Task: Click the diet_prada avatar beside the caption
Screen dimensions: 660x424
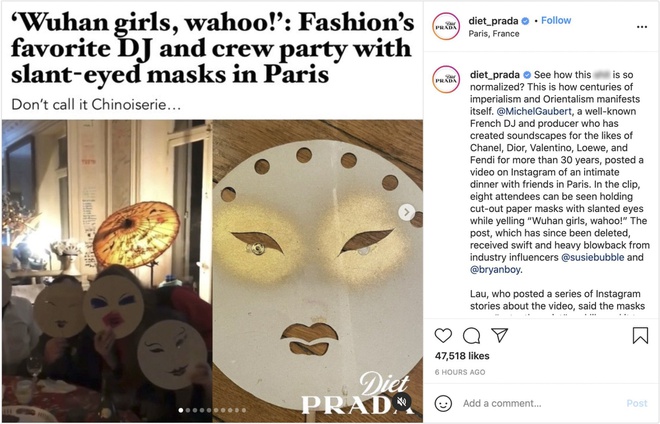Action: (x=446, y=79)
